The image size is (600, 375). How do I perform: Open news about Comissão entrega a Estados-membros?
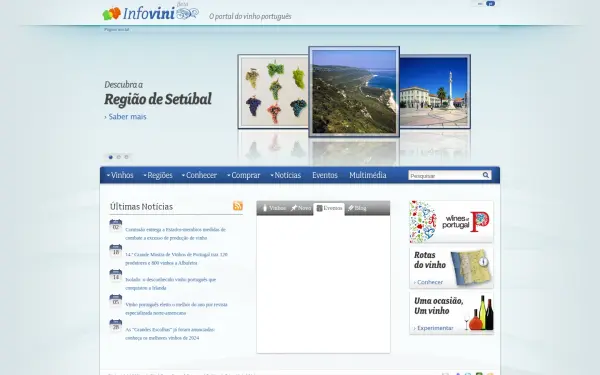pos(175,234)
